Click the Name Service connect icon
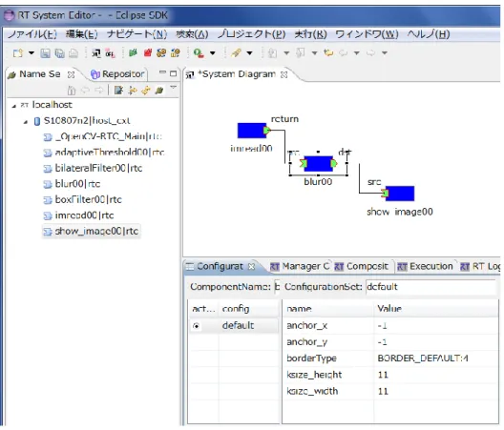Screen dimensions: 504x430 click(132, 91)
